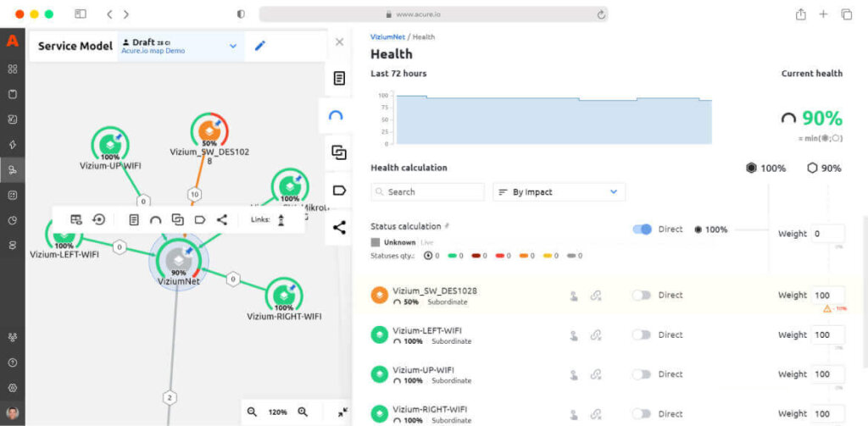The height and width of the screenshot is (426, 868).
Task: Open the lightning bolt automation icon
Action: (x=12, y=144)
